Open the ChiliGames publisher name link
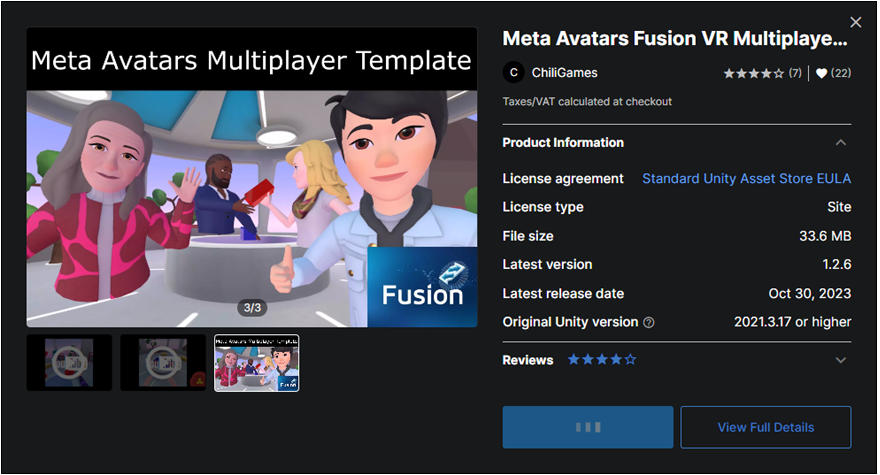 [x=564, y=72]
